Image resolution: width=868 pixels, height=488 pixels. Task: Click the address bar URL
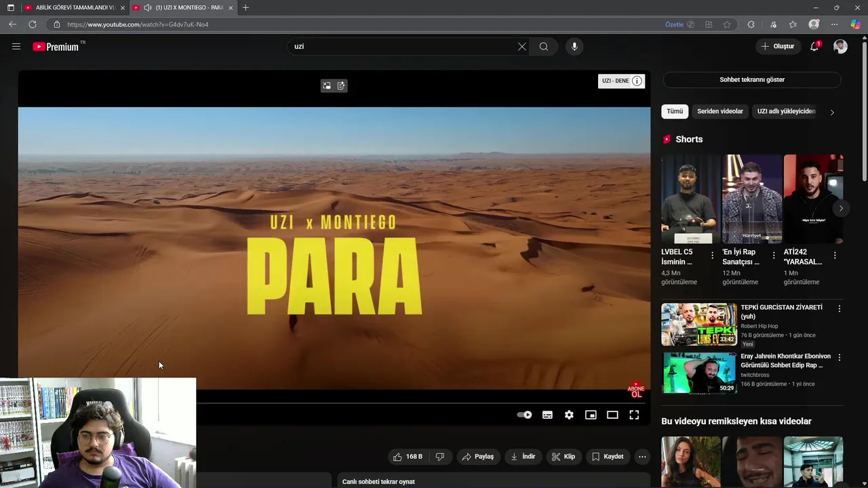click(x=138, y=24)
